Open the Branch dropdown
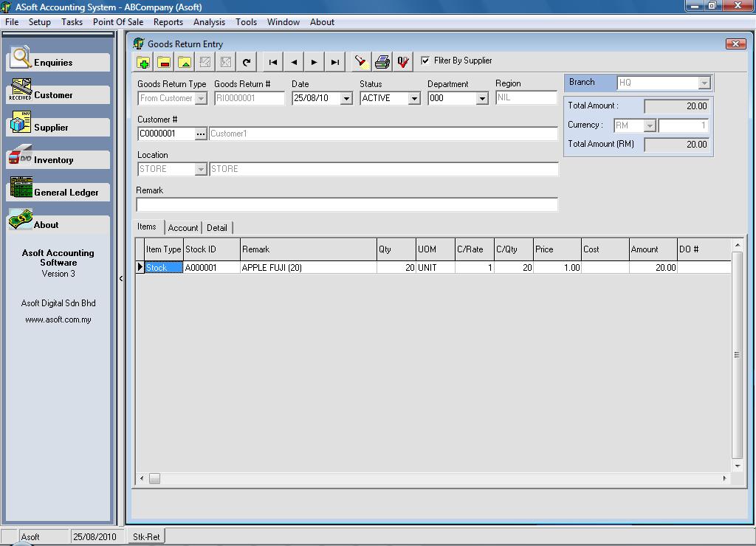The image size is (756, 546). coord(704,83)
